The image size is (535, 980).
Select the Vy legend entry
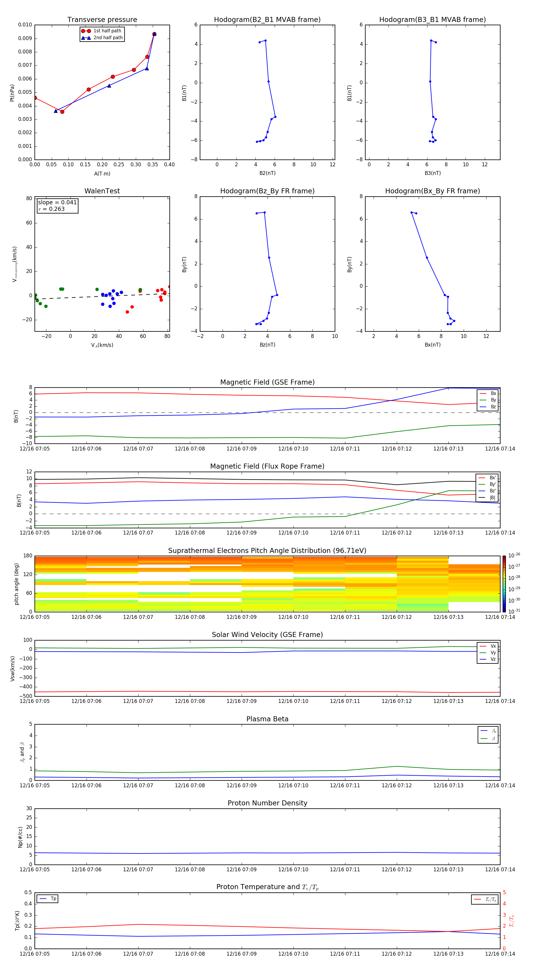488,652
